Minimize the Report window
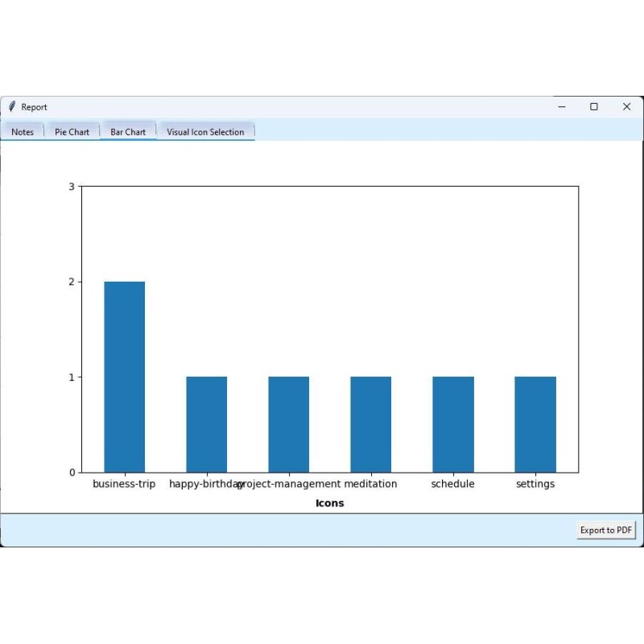 562,106
